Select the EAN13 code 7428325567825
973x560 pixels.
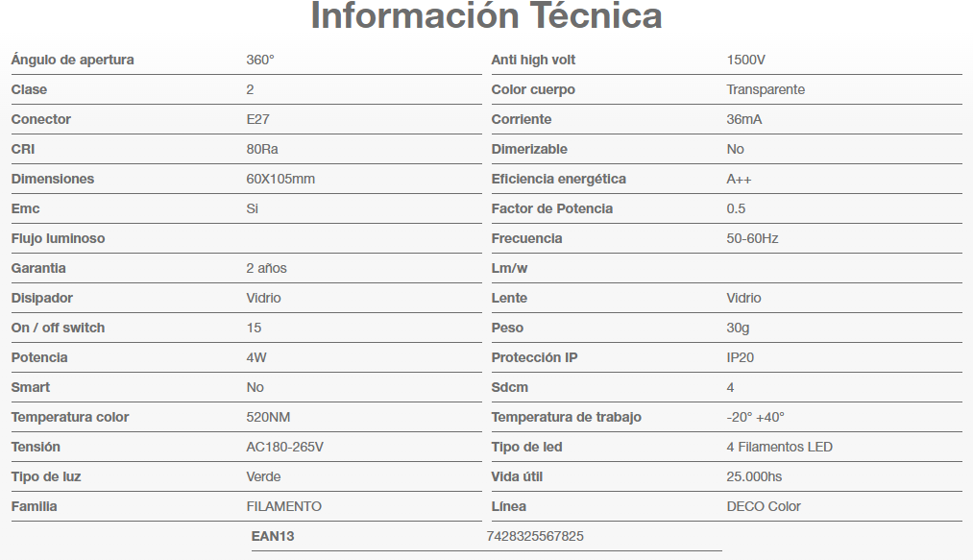pos(535,536)
